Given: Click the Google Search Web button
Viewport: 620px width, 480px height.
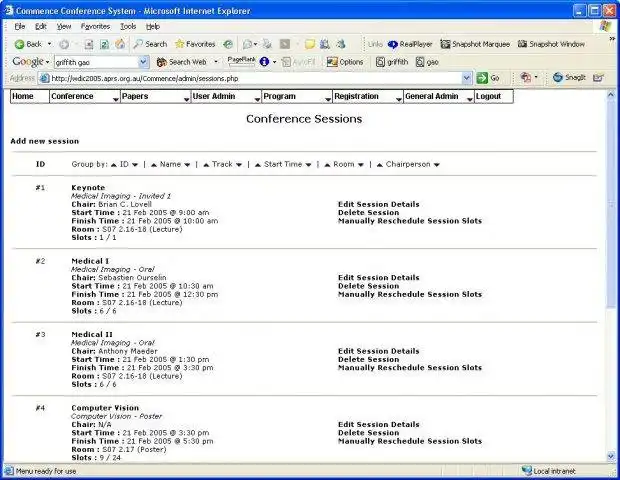Looking at the screenshot, I should [x=181, y=62].
